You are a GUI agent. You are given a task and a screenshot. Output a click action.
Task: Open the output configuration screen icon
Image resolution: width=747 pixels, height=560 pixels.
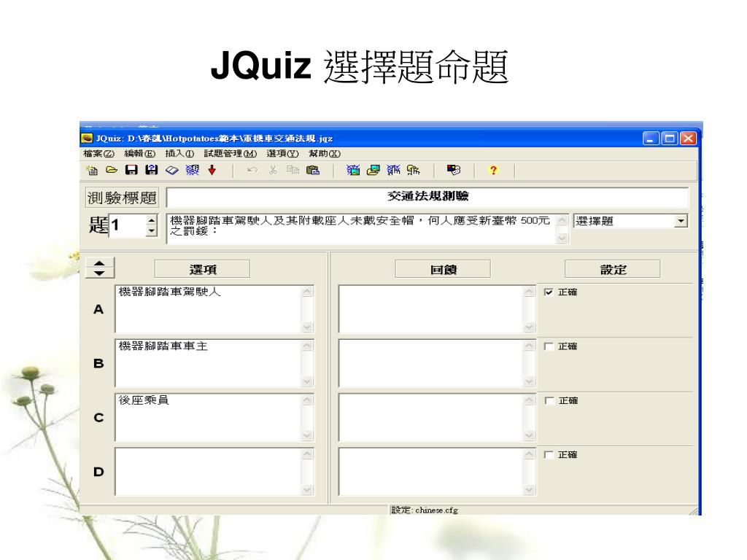(454, 170)
